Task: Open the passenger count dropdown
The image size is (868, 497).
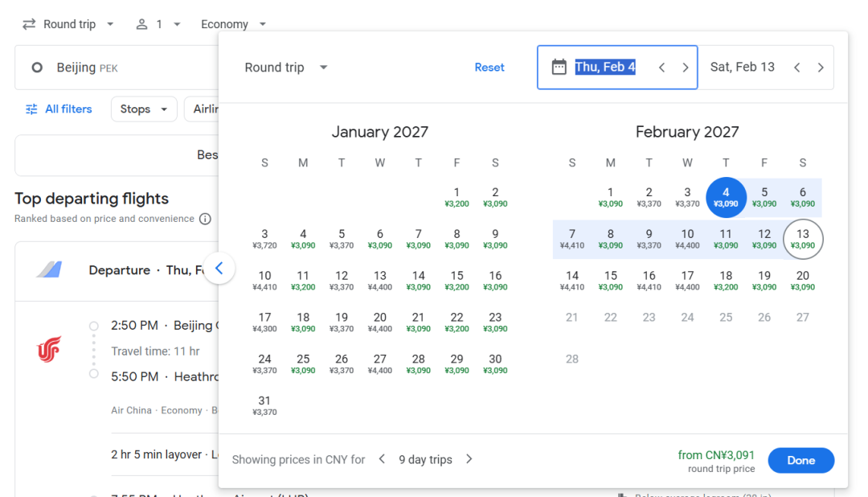Action: (158, 24)
